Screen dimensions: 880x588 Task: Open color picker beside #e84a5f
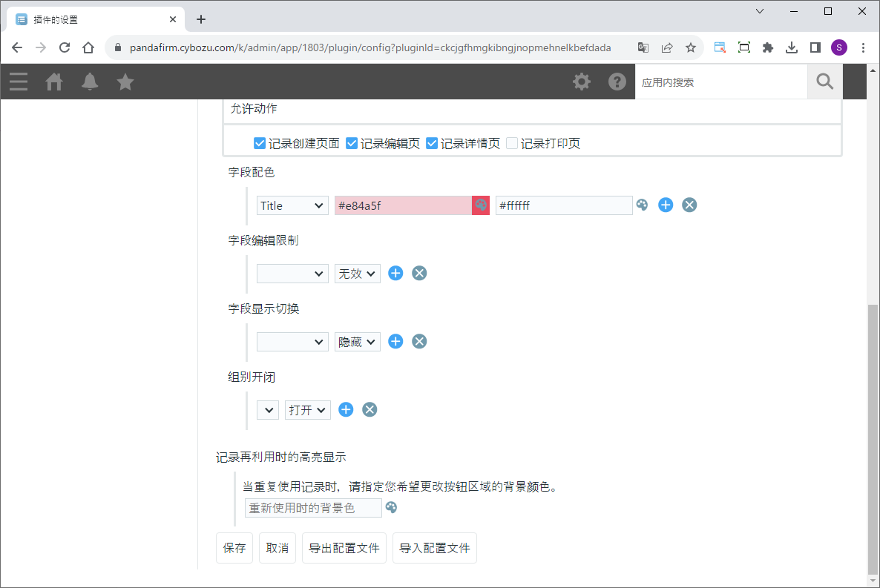(481, 205)
